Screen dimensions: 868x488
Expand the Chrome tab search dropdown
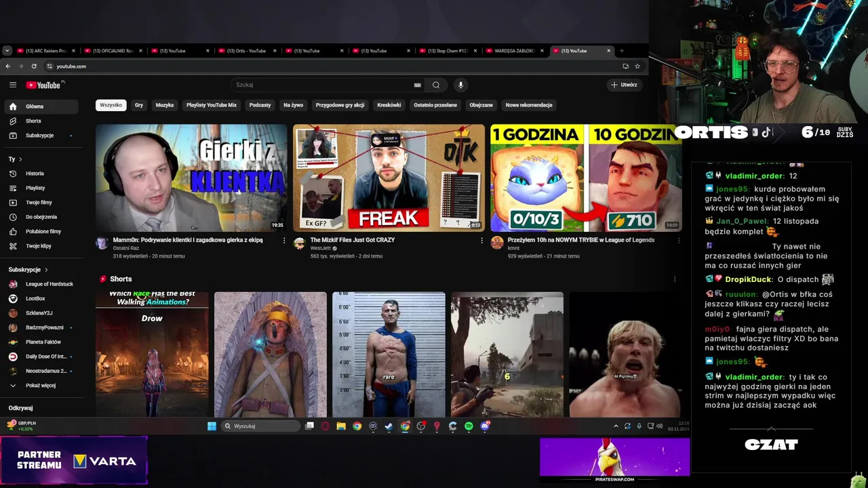click(x=7, y=51)
